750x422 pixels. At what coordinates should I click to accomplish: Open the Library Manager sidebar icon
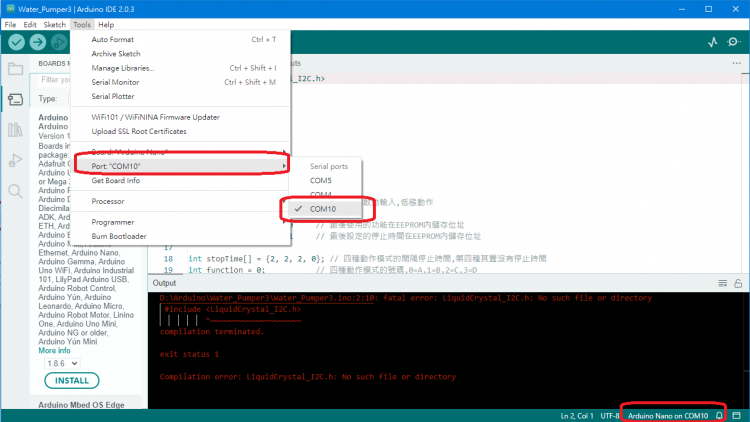(15, 130)
